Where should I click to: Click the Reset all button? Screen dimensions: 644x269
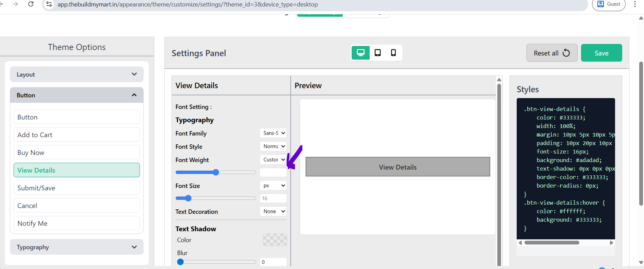point(552,53)
